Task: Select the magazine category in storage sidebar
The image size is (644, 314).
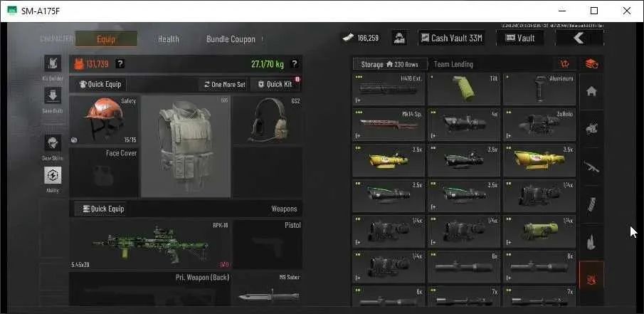Action: (x=591, y=204)
